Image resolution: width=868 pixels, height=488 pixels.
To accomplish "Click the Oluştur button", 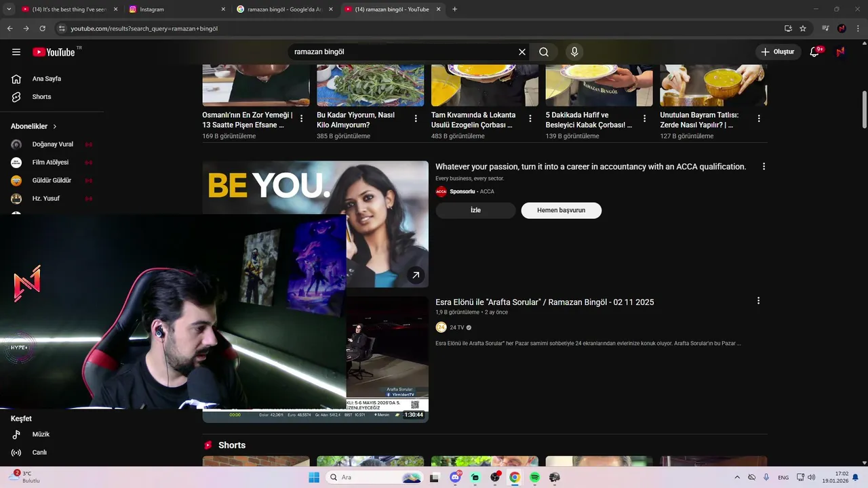I will 778,52.
